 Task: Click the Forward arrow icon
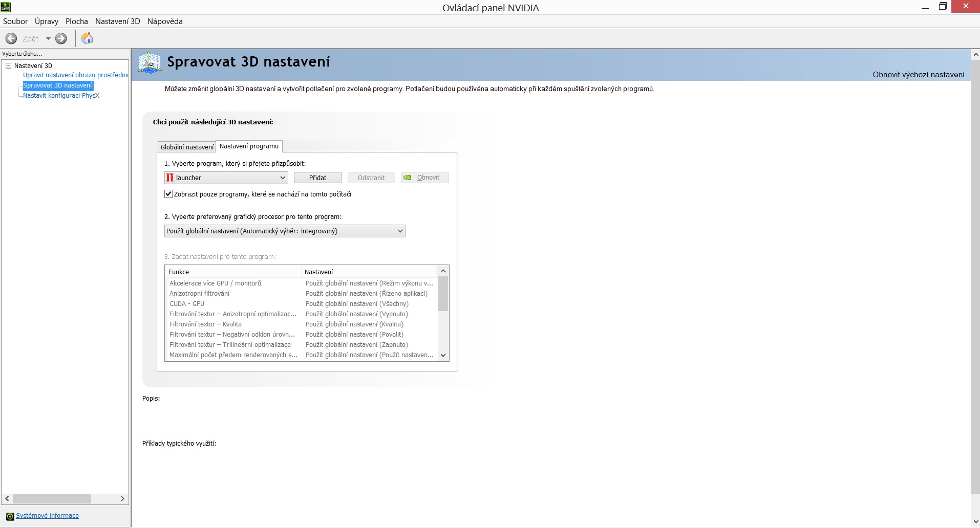[x=61, y=38]
